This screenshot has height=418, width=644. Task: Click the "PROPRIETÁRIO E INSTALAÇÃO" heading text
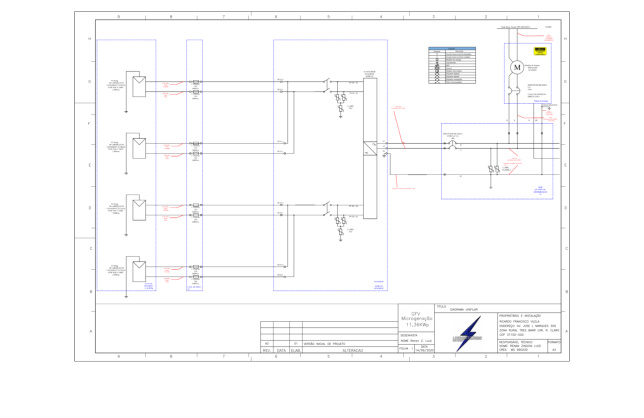point(520,316)
